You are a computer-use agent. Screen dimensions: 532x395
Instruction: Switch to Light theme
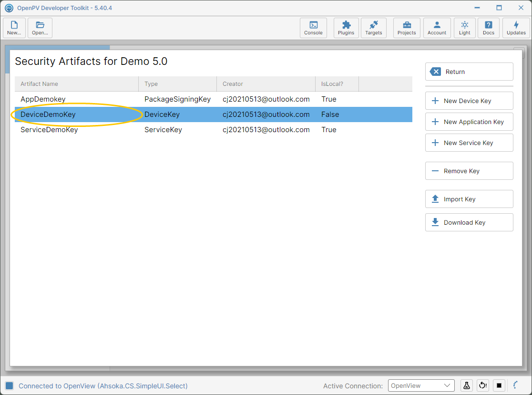point(464,28)
